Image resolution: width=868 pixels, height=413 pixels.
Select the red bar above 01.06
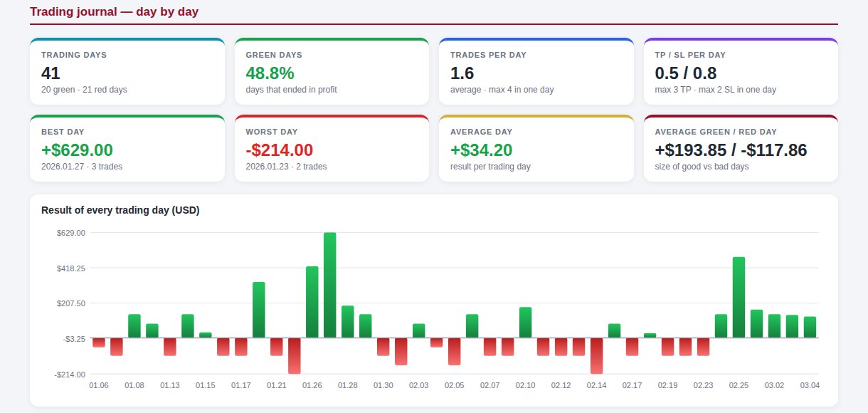coord(99,343)
